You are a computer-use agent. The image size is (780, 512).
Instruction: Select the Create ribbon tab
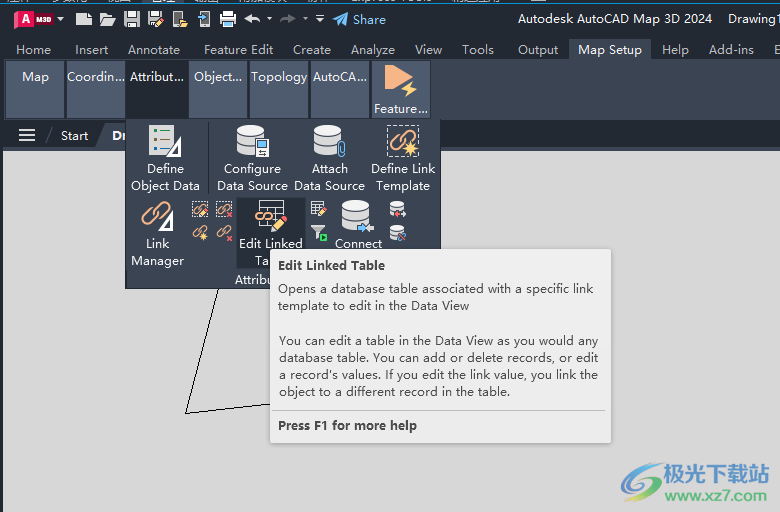312,50
